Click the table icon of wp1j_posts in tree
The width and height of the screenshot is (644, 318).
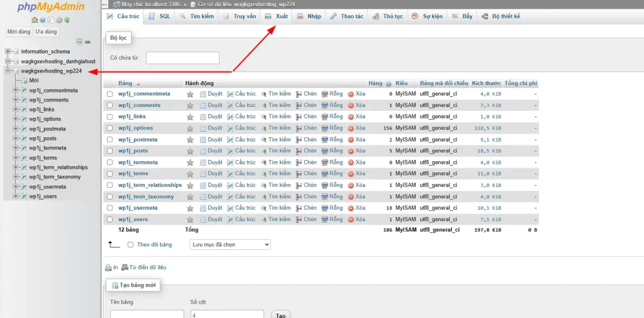coord(25,139)
